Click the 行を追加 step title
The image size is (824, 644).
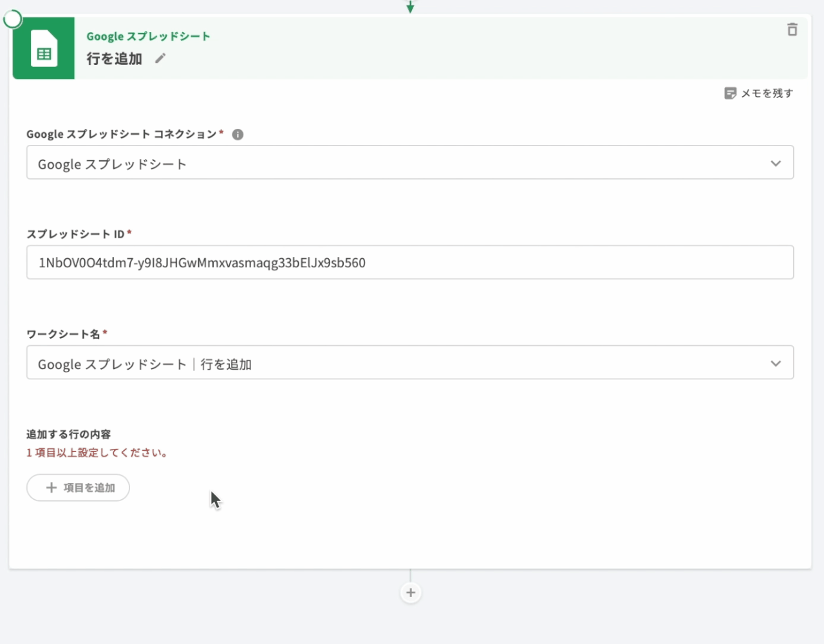click(x=115, y=59)
